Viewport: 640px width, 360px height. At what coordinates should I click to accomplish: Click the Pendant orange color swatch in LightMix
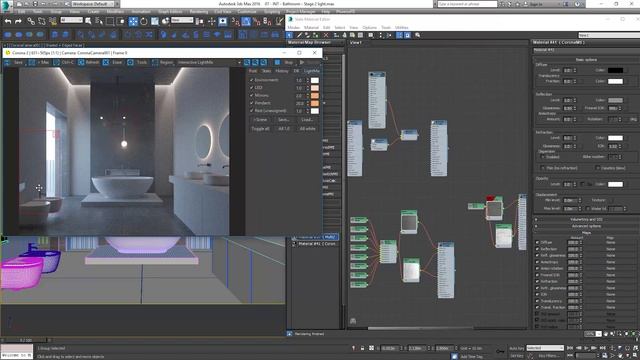coord(315,103)
